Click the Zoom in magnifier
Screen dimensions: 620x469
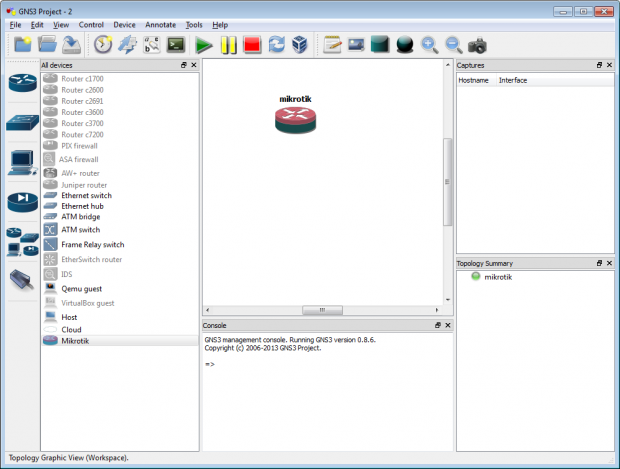pos(429,45)
